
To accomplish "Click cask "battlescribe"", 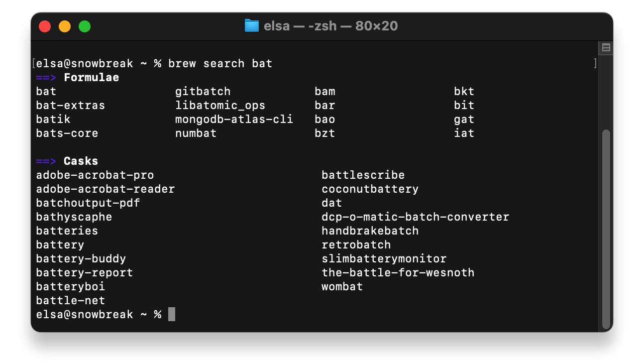I will click(363, 175).
